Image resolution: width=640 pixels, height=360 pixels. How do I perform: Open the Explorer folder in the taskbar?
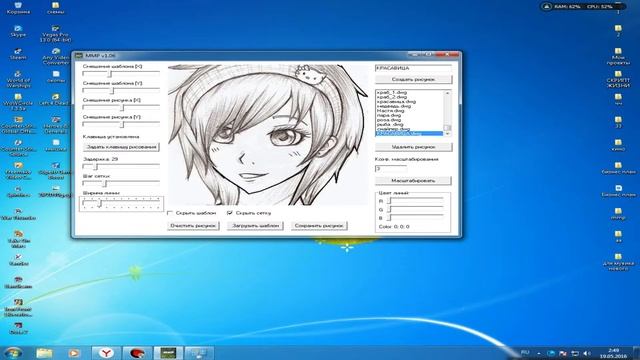tap(44, 353)
